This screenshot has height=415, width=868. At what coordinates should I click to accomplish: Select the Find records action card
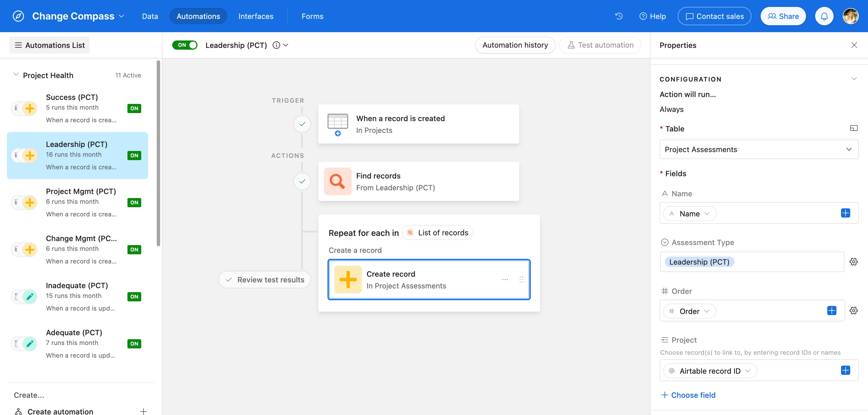pos(418,182)
